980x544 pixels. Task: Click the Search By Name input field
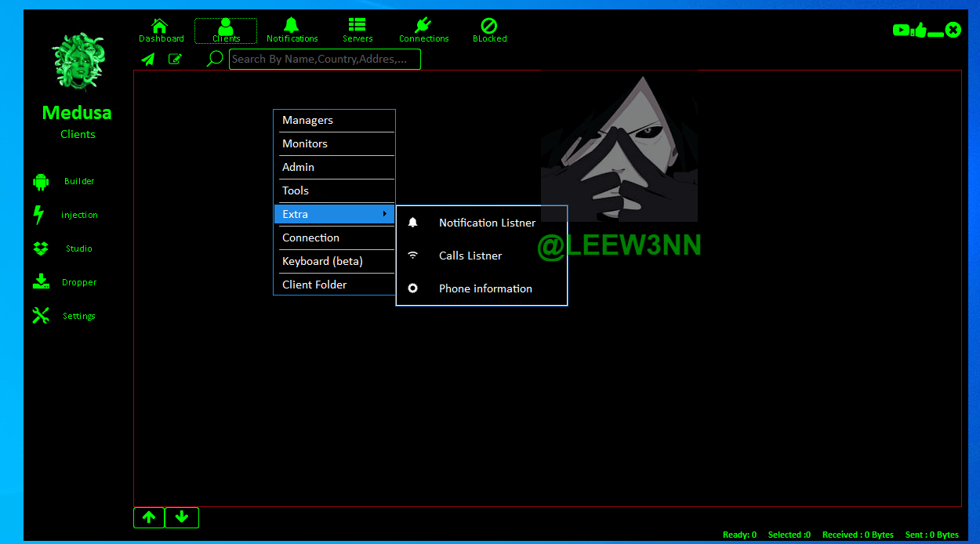(x=325, y=60)
